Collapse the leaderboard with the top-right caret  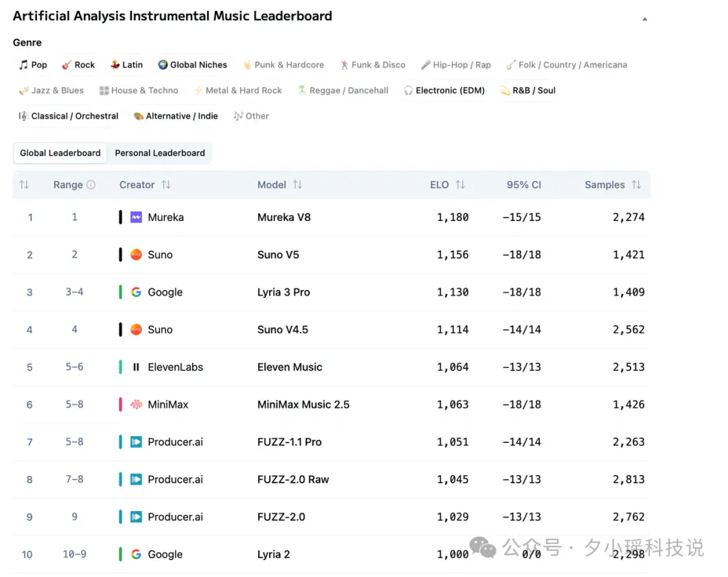coord(644,19)
